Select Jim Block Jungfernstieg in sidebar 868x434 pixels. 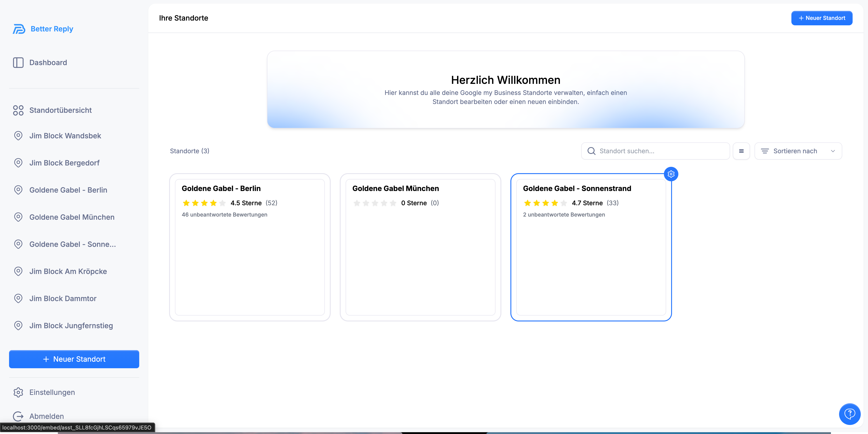[71, 326]
